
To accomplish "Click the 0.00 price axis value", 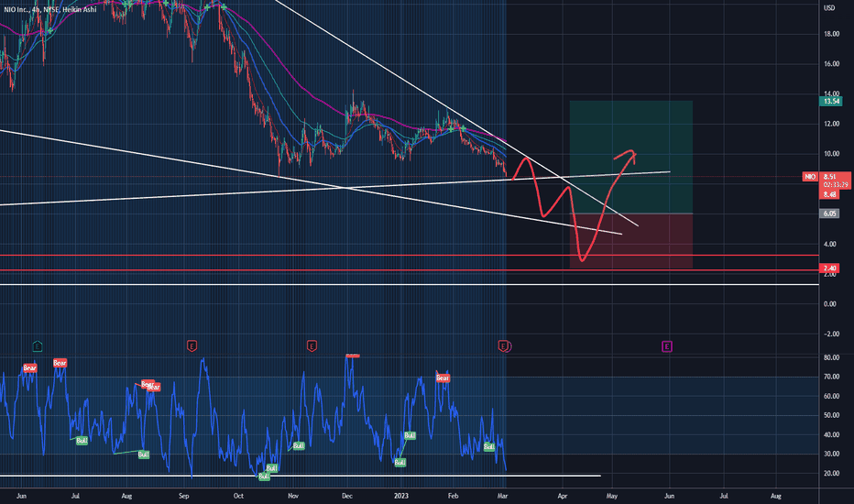I will (x=830, y=304).
